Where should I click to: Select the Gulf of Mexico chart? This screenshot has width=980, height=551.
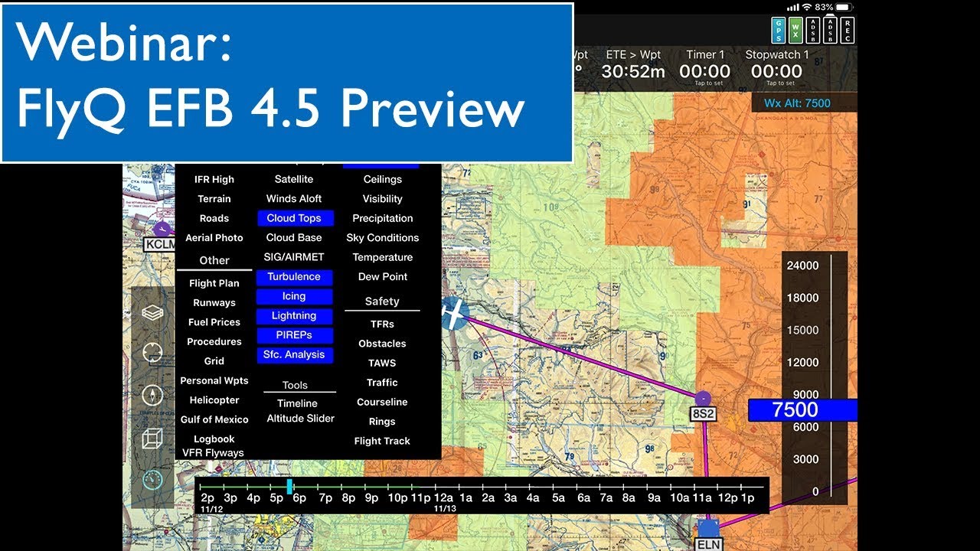pyautogui.click(x=214, y=419)
